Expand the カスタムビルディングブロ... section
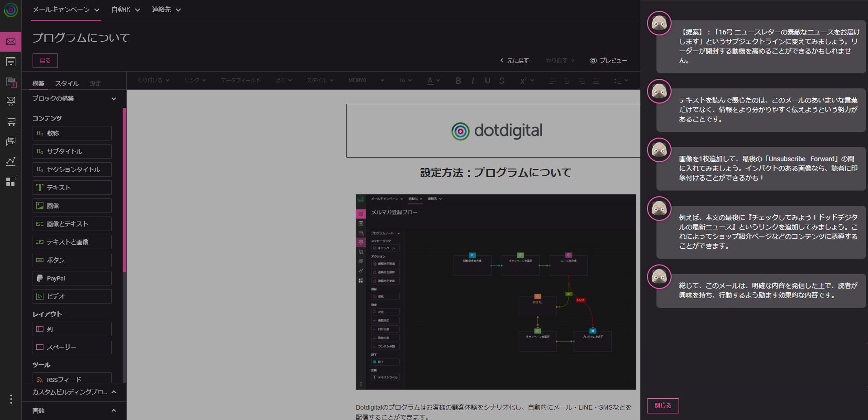Image resolution: width=868 pixels, height=420 pixels. click(x=74, y=392)
